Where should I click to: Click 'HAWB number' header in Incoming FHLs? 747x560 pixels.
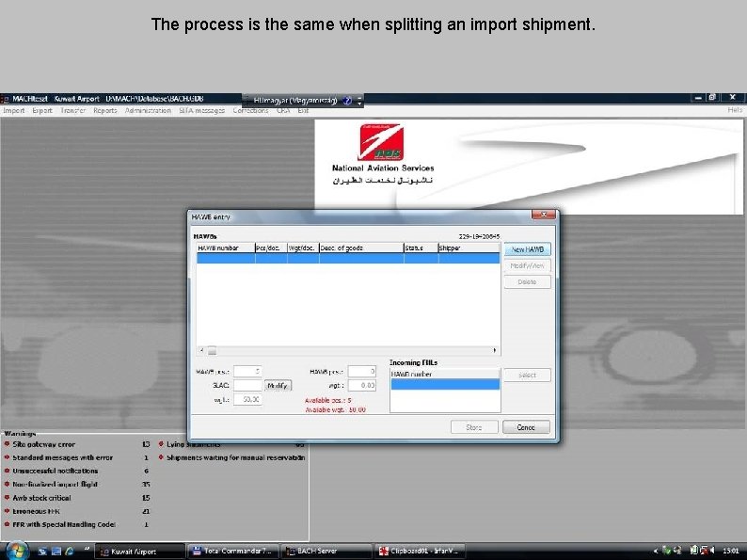point(445,375)
